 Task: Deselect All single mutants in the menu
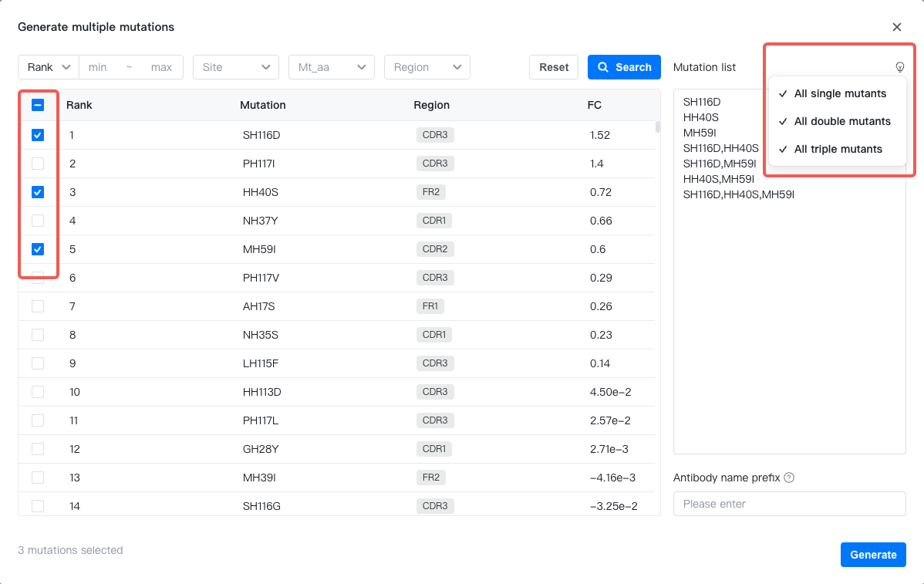[840, 93]
